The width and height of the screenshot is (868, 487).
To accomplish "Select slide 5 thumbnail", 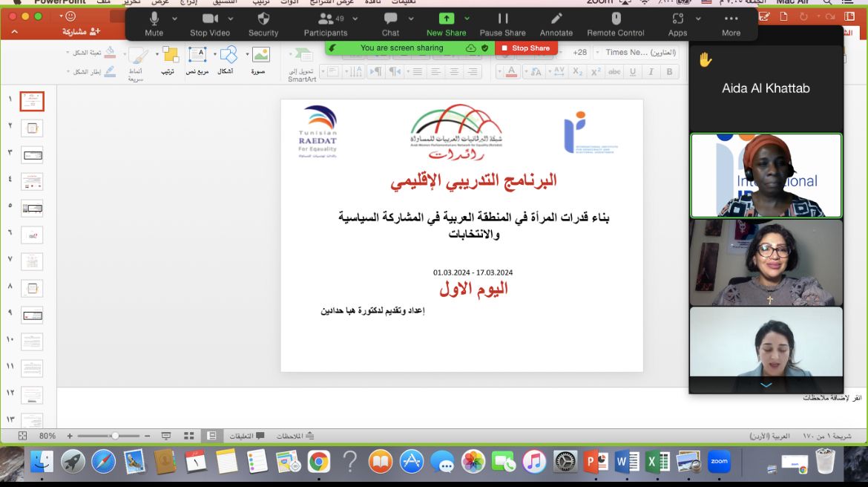I will click(x=32, y=209).
